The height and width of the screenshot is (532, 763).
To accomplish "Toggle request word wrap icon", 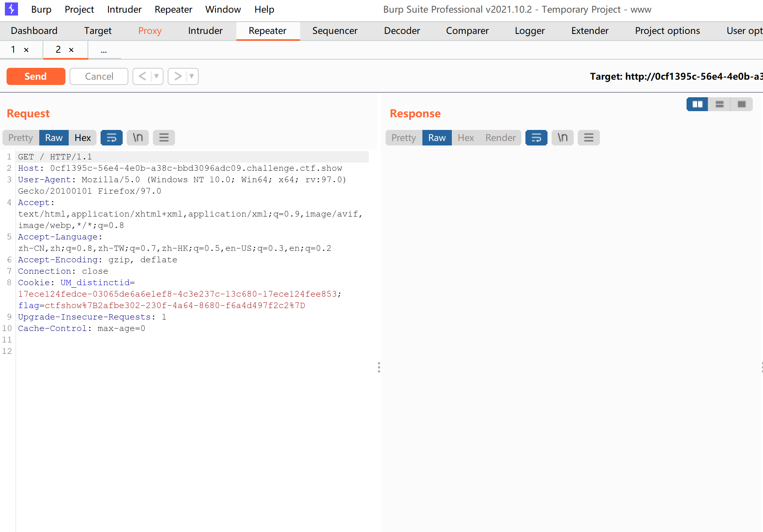I will point(112,138).
